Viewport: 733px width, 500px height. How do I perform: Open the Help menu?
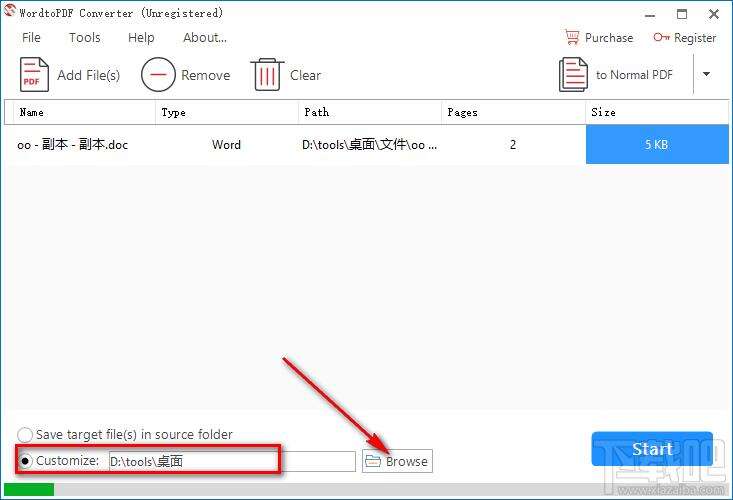tap(141, 37)
